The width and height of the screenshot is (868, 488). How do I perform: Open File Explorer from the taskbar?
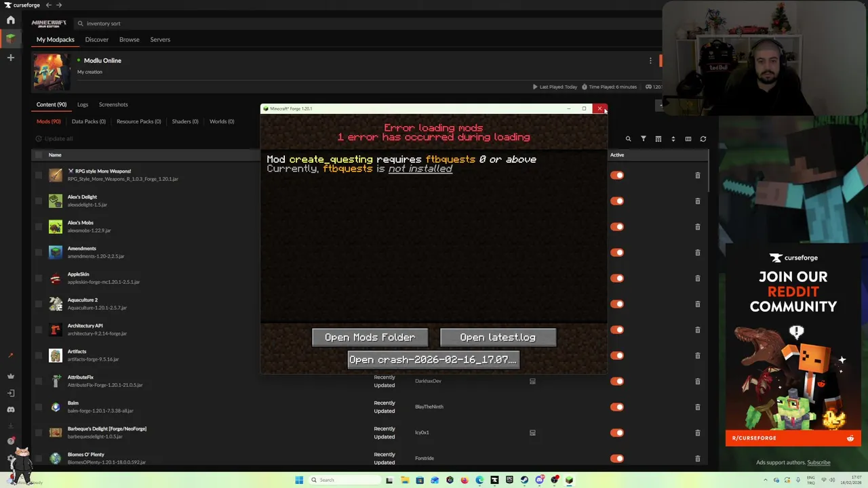tap(405, 480)
